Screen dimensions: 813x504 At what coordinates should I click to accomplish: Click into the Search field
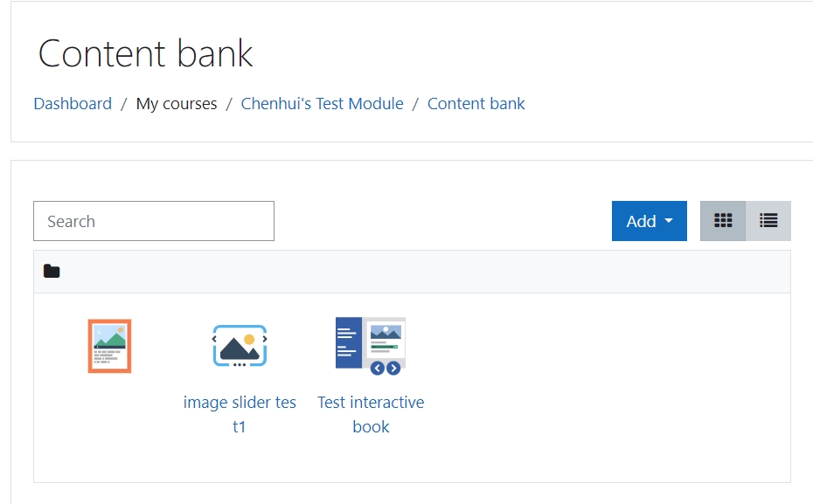(x=153, y=221)
